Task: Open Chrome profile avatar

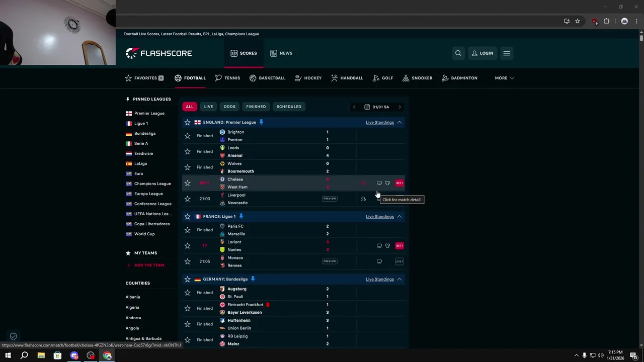Action: coord(624,21)
